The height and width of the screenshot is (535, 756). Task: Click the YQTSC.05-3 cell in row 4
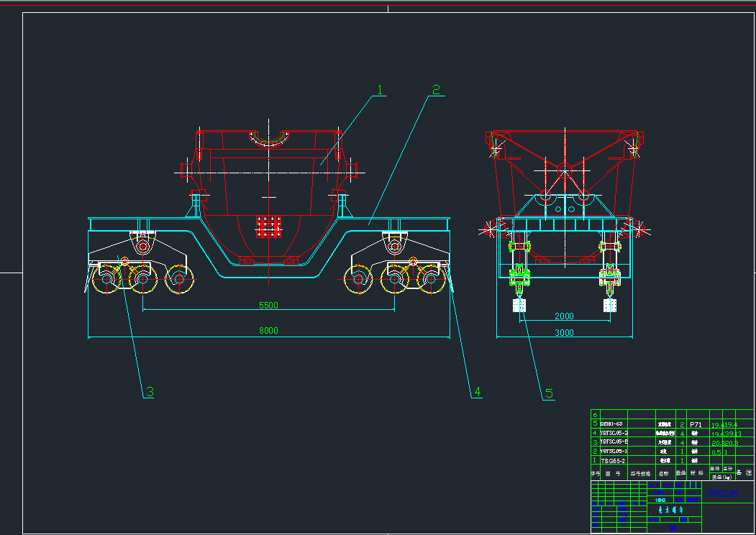click(614, 434)
